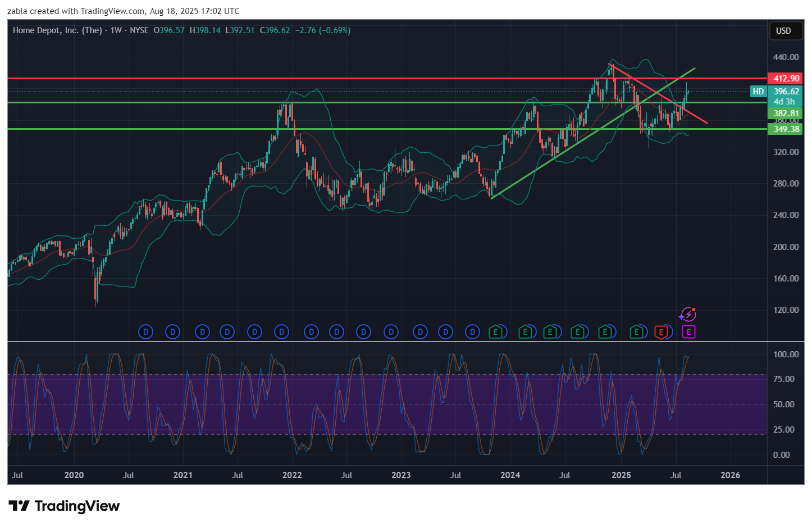This screenshot has width=812, height=527.
Task: Click the close value C396.62
Action: point(275,30)
